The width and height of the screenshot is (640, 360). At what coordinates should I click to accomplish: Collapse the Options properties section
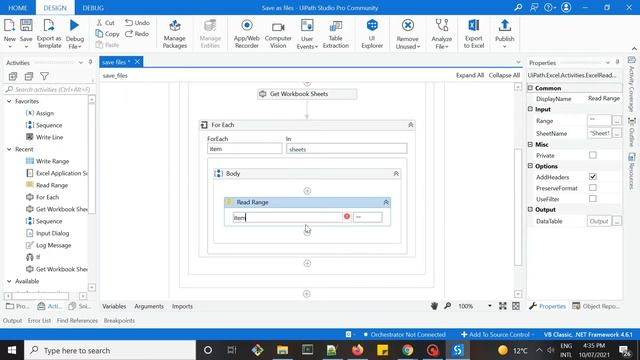530,166
